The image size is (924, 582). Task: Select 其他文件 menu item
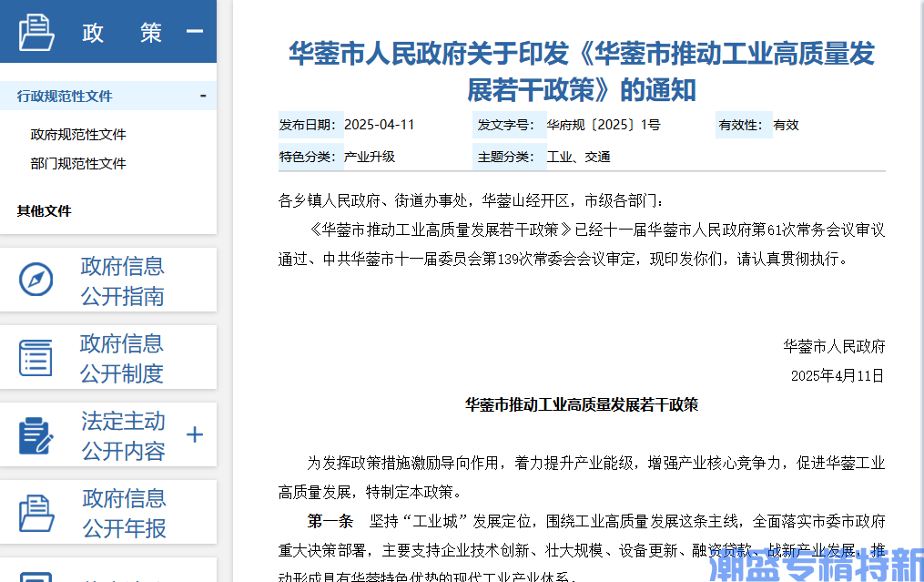click(x=45, y=211)
